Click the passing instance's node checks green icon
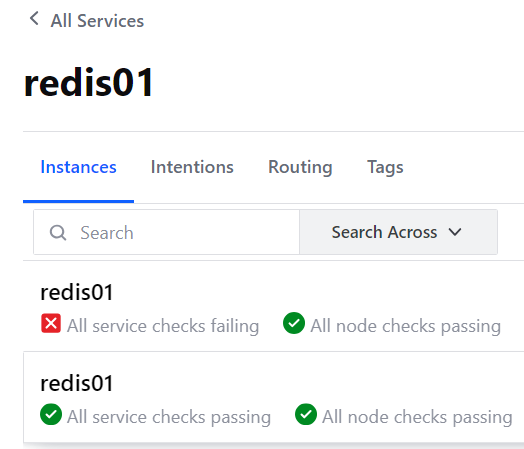The height and width of the screenshot is (449, 524). coord(306,414)
